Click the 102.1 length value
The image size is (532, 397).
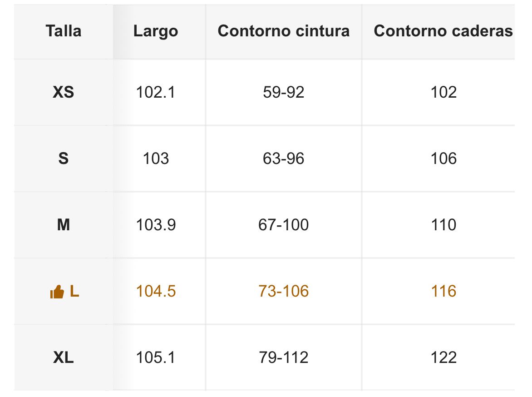pos(156,93)
